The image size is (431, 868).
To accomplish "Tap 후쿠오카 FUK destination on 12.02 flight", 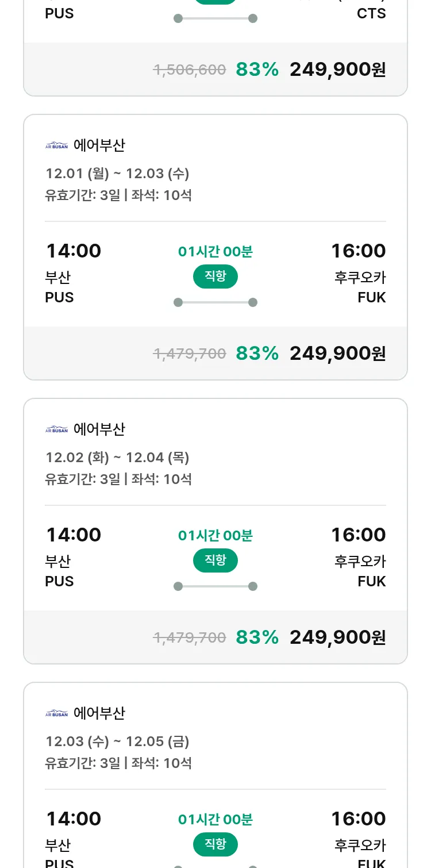I will 360,571.
